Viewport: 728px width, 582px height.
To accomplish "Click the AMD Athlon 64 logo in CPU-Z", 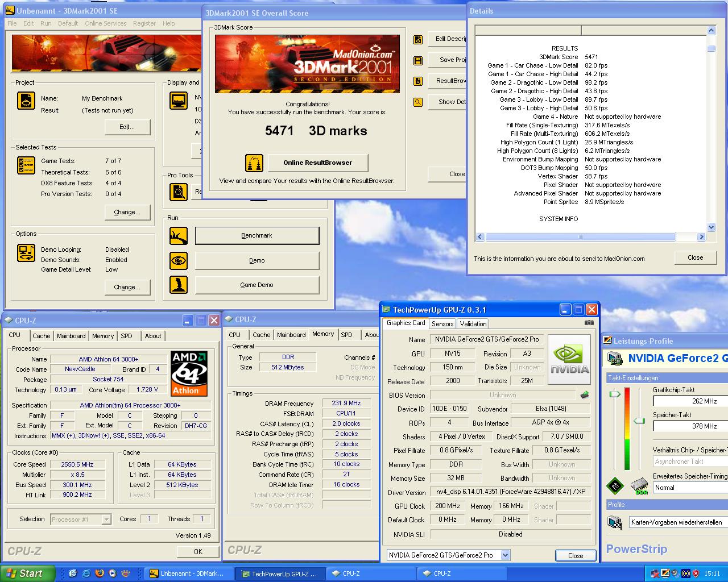I will click(189, 373).
